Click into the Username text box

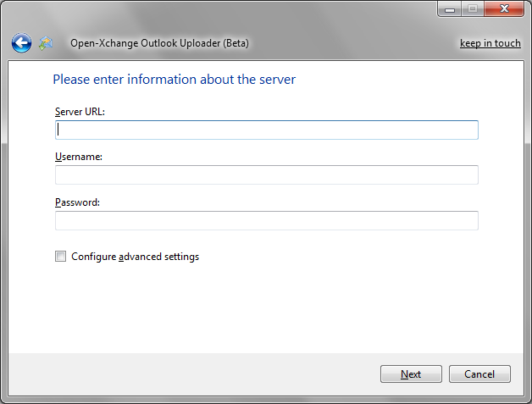[x=267, y=175]
